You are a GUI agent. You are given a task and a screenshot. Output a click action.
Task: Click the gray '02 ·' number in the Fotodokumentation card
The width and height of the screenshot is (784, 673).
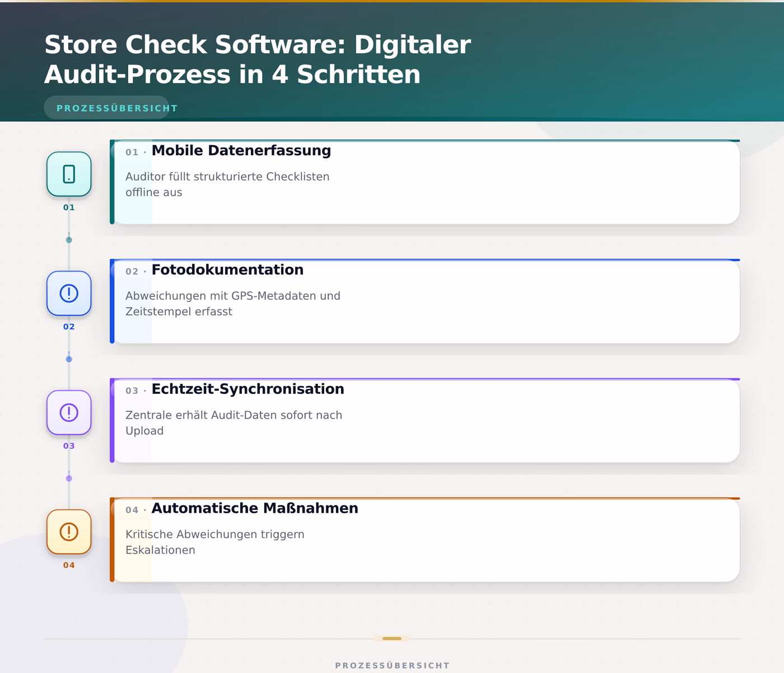click(x=136, y=272)
